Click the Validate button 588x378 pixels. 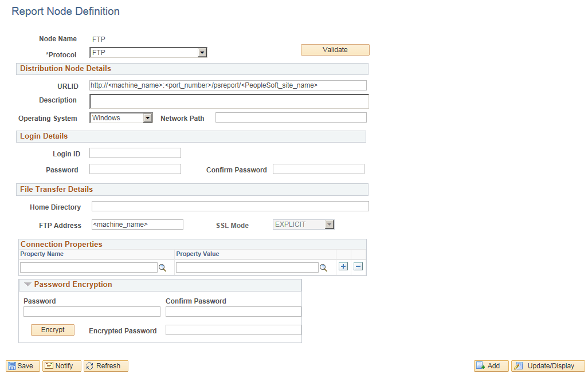(335, 49)
